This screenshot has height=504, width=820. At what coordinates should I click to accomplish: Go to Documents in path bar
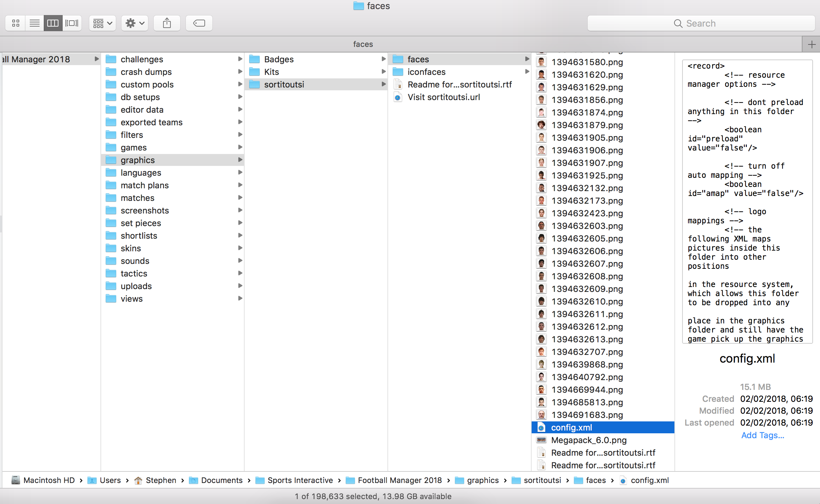click(x=216, y=480)
